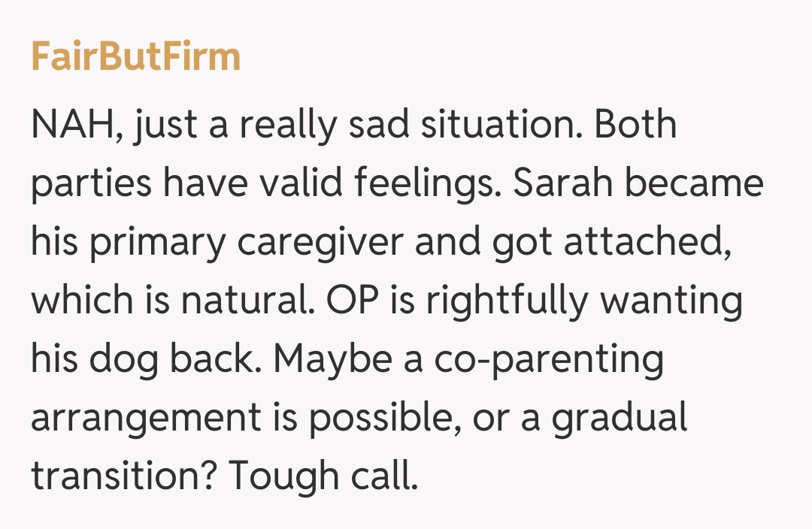Click the closing "Tough call." sentence
812x529 pixels.
323,476
